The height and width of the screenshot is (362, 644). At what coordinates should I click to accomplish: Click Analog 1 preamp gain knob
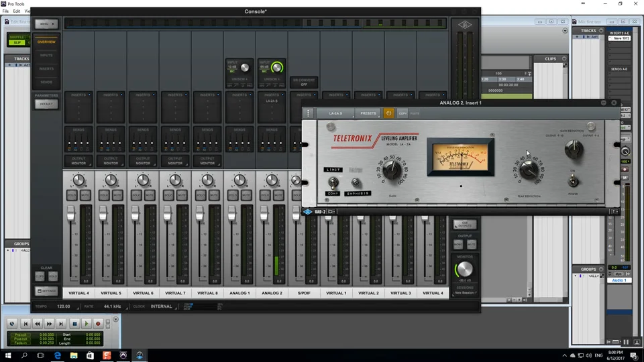[245, 68]
